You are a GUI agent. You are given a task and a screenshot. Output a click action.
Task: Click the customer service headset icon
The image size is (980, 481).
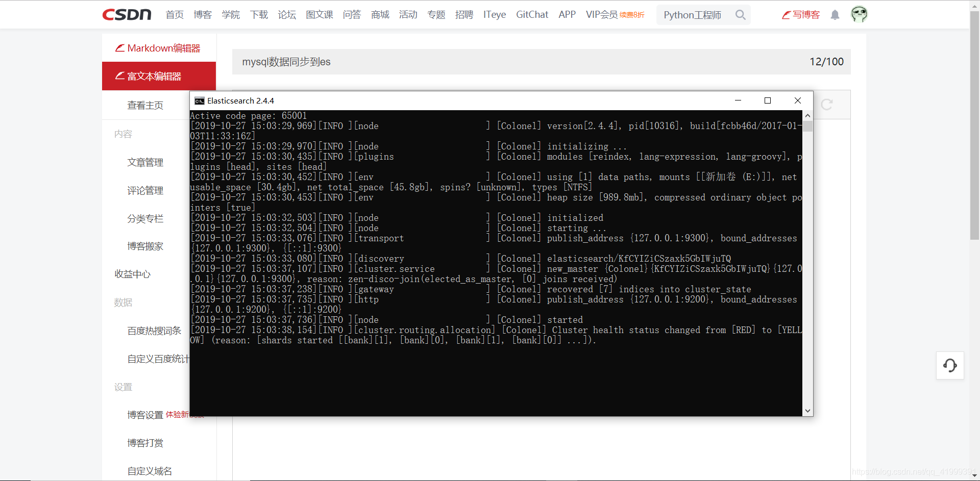pyautogui.click(x=950, y=365)
